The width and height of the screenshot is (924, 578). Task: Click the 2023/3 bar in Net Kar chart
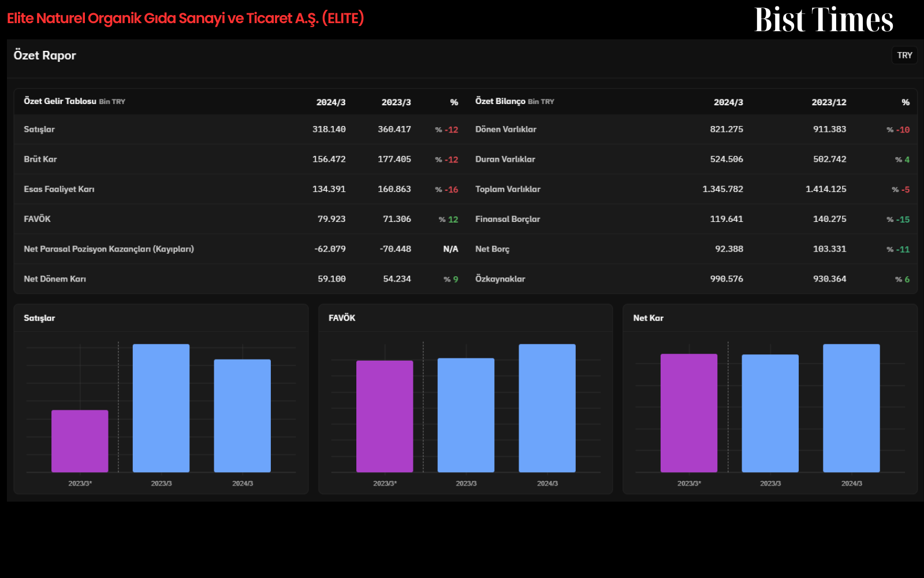pyautogui.click(x=770, y=413)
